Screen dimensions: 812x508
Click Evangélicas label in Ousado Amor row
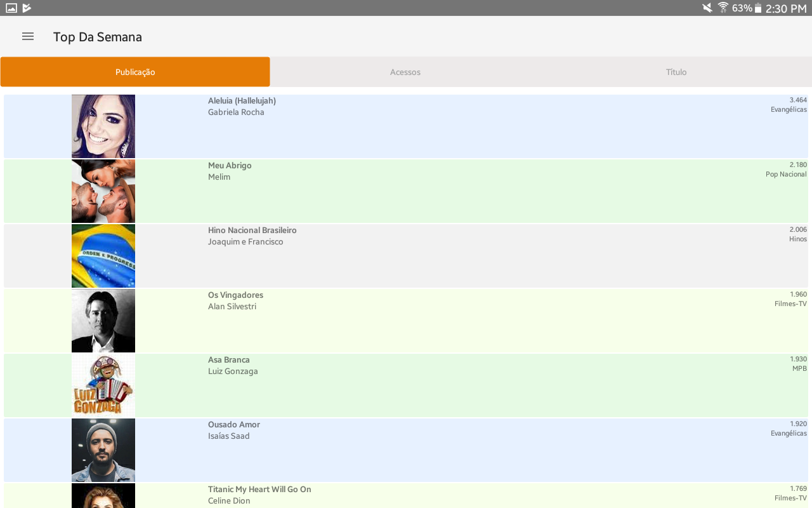coord(789,434)
